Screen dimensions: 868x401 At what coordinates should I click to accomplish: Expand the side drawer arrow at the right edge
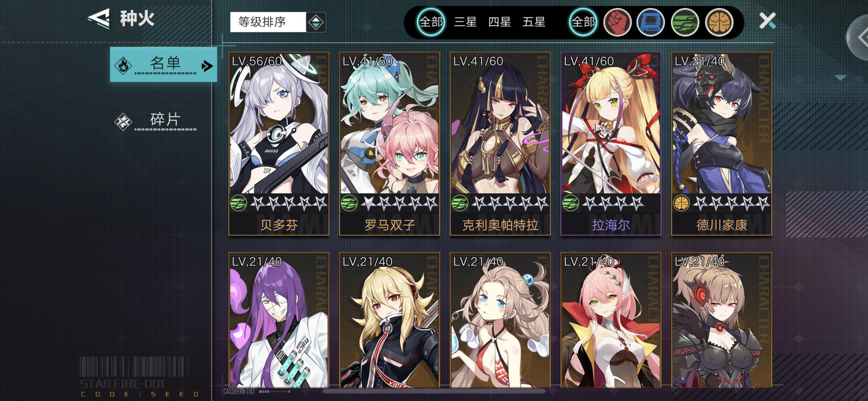(x=859, y=37)
